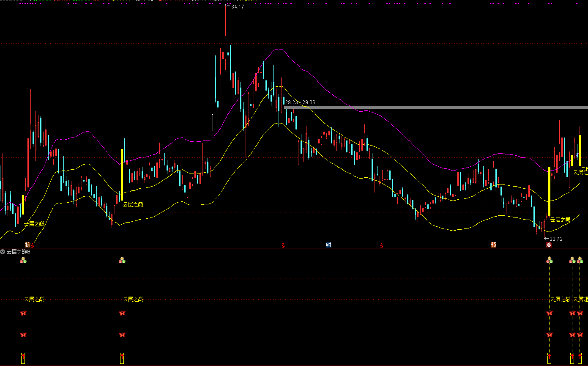The image size is (588, 366).
Task: Click the $ marker beside the 榜 badge
Action: [x=33, y=245]
